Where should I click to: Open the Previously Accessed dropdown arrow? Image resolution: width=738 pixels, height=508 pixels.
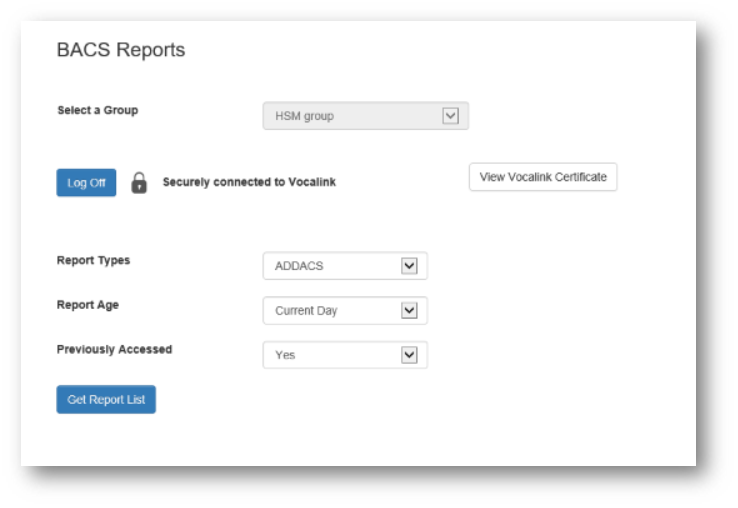pos(408,355)
